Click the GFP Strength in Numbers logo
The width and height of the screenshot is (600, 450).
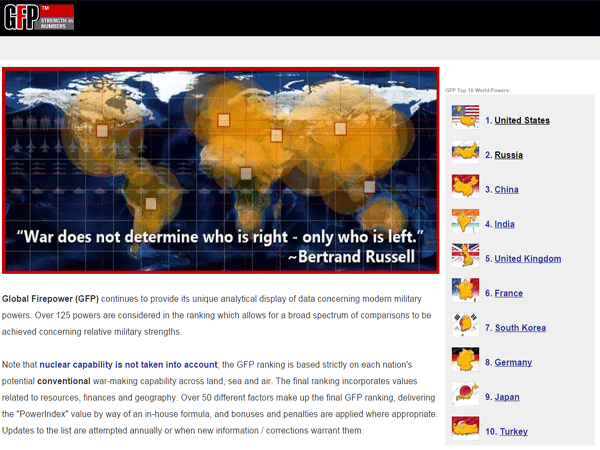coord(37,17)
